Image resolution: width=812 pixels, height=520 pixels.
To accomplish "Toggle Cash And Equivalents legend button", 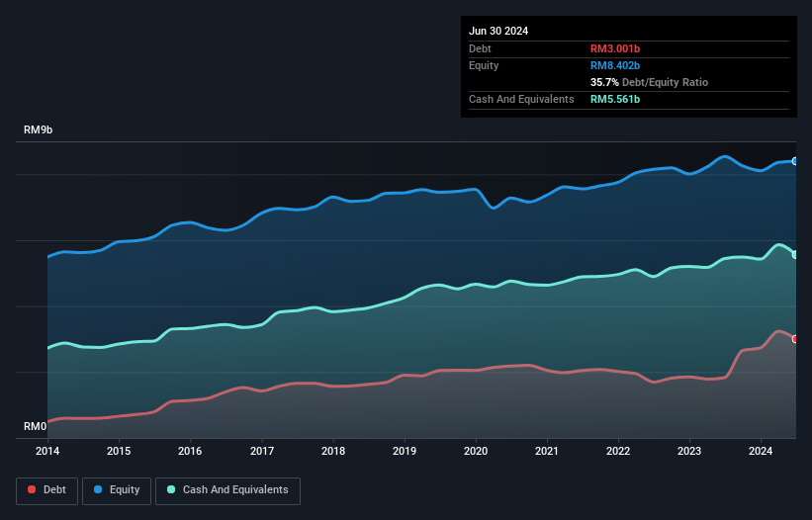I will click(227, 490).
